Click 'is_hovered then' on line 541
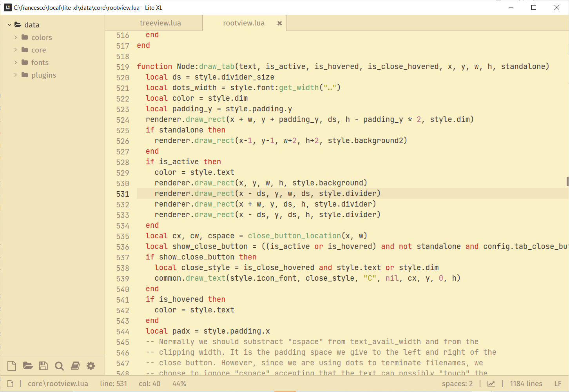The height and width of the screenshot is (392, 569). (192, 299)
